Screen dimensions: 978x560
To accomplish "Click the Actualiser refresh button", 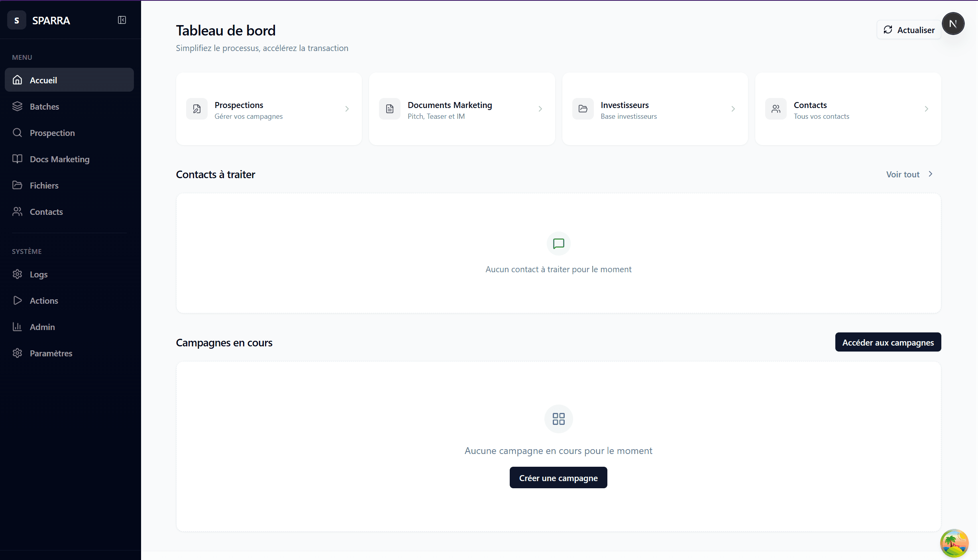I will pyautogui.click(x=909, y=30).
